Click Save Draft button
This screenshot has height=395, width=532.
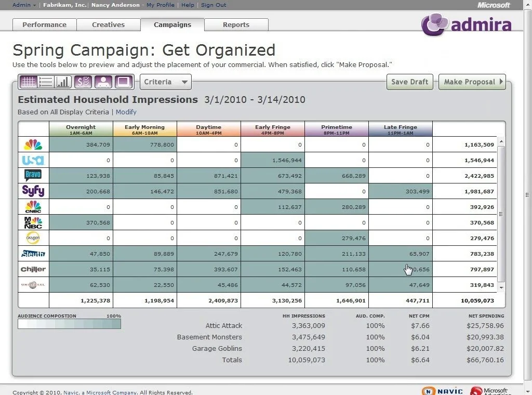[410, 82]
